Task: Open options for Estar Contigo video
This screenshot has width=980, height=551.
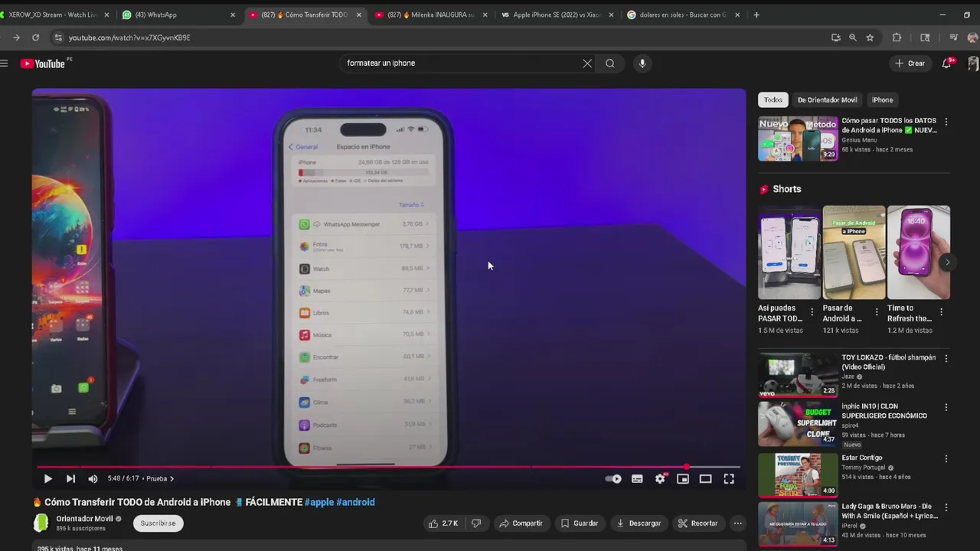Action: (x=946, y=459)
